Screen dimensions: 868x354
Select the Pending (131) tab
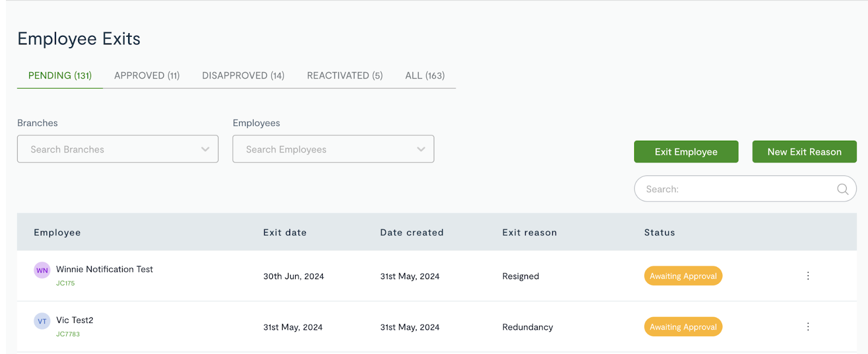click(x=60, y=75)
